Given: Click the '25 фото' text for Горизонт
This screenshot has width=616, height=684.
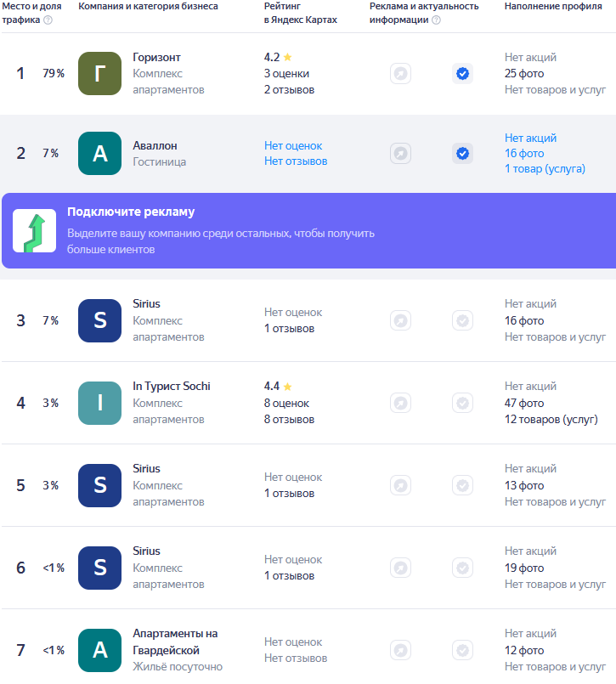Looking at the screenshot, I should (524, 73).
